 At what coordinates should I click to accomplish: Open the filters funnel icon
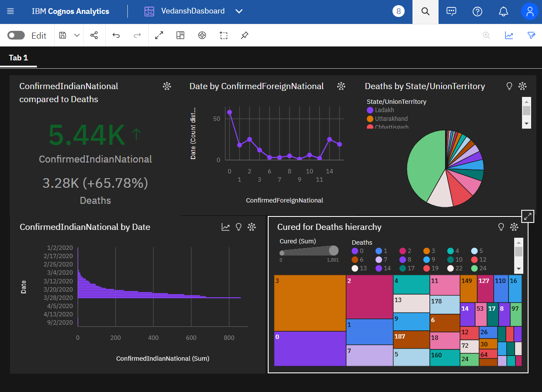[x=531, y=36]
